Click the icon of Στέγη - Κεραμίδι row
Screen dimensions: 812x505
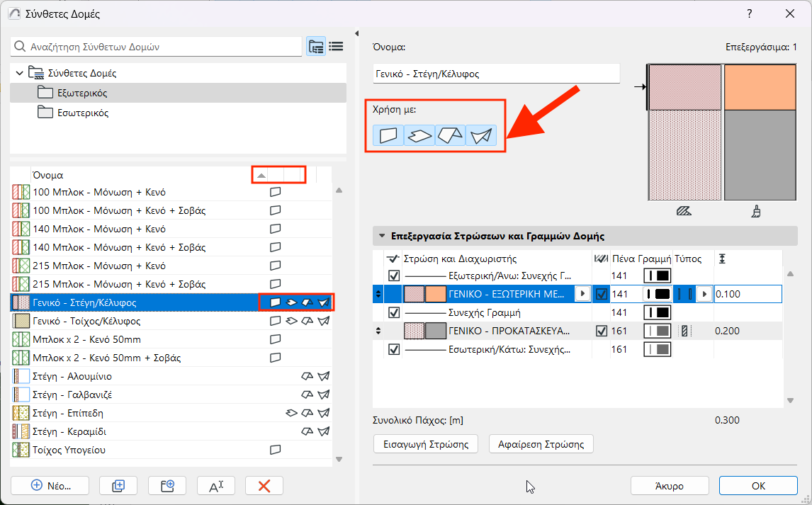point(21,431)
